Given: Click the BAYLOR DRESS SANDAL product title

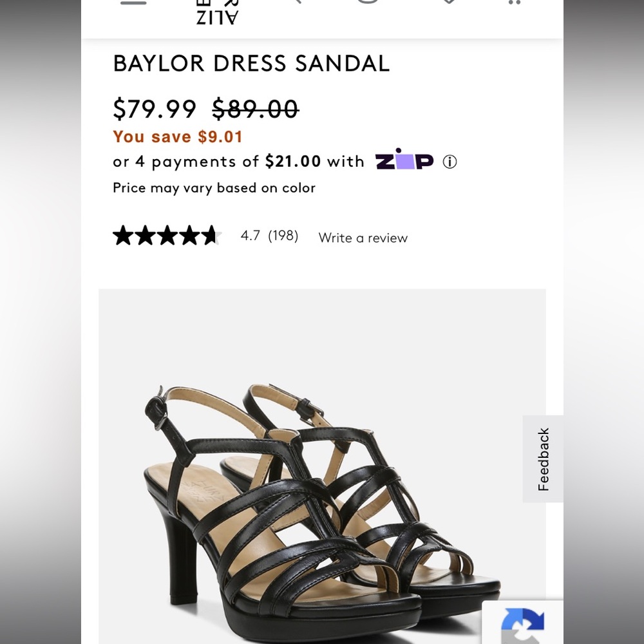Looking at the screenshot, I should (x=251, y=63).
